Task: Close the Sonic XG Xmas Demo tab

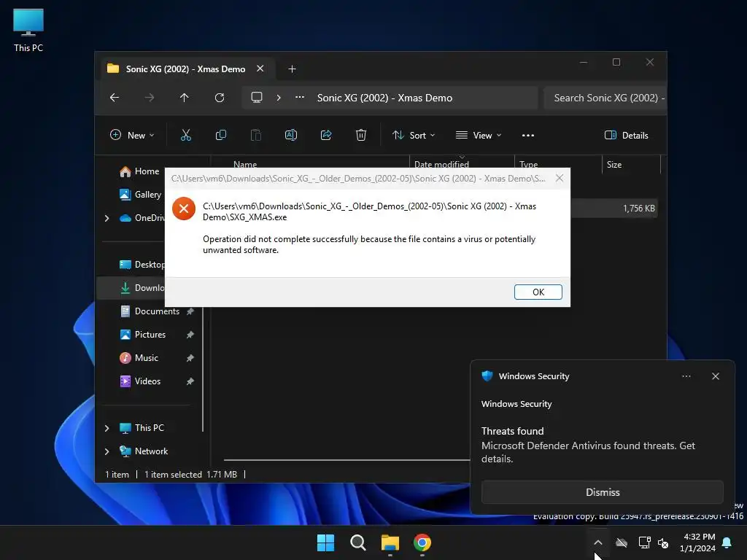Action: tap(260, 69)
